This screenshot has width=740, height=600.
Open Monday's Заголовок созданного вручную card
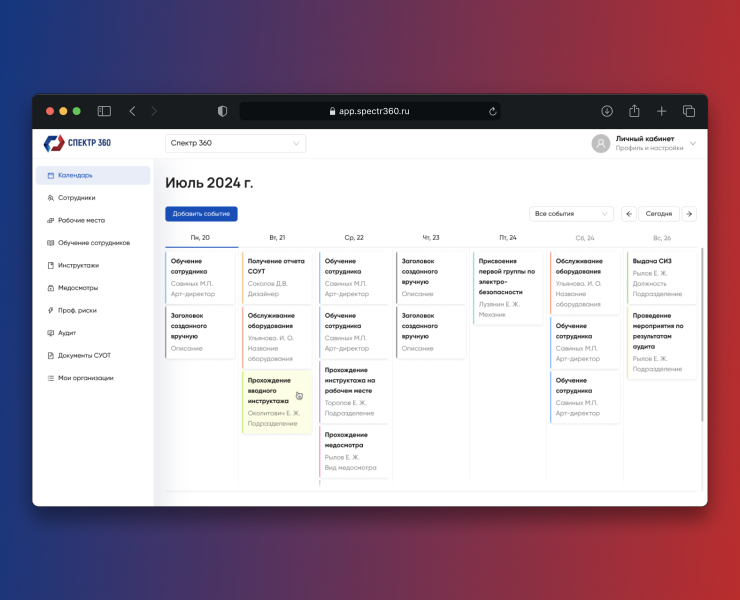[200, 332]
